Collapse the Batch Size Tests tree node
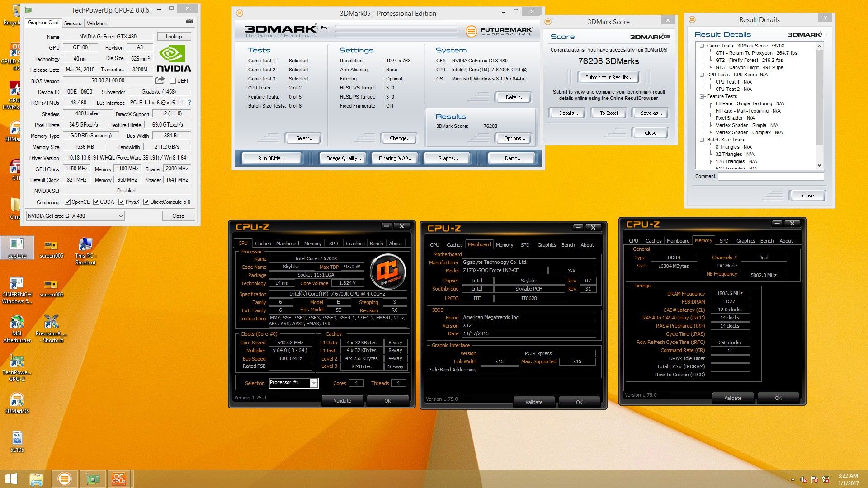 [702, 140]
